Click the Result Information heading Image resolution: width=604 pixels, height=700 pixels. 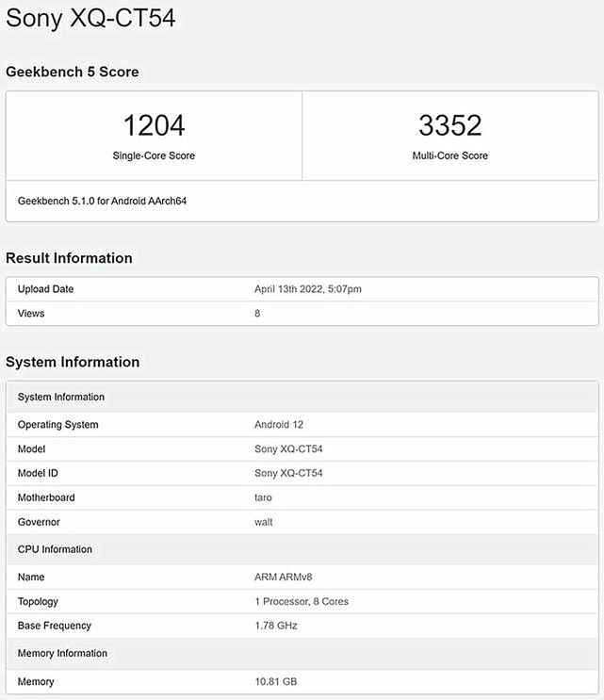(x=69, y=258)
